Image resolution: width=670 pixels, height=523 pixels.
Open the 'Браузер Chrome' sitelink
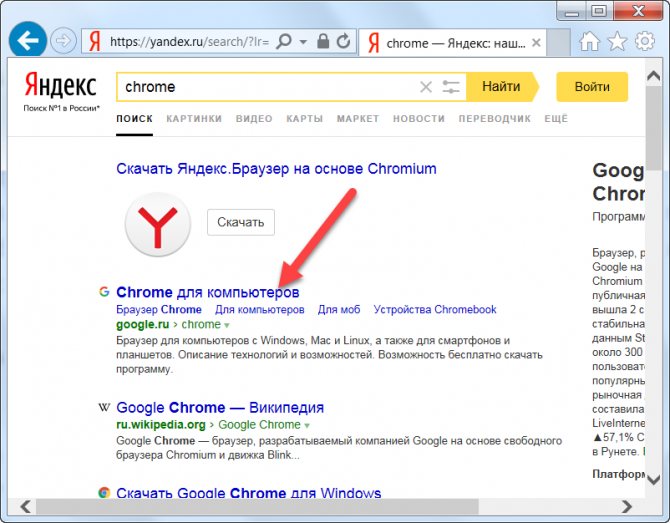(x=159, y=309)
